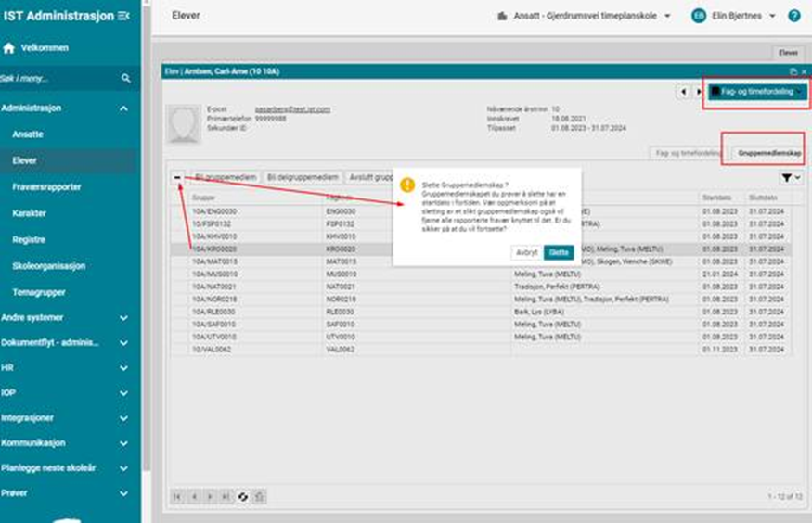Switch to the Gruppemedlemskap tab
Screen dimensions: 812x523
coord(769,151)
